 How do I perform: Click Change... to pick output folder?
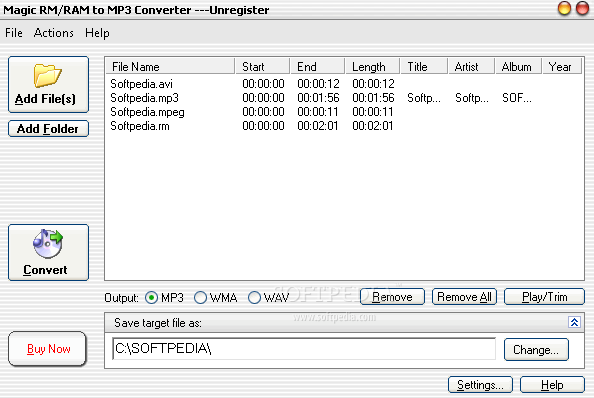tap(536, 350)
